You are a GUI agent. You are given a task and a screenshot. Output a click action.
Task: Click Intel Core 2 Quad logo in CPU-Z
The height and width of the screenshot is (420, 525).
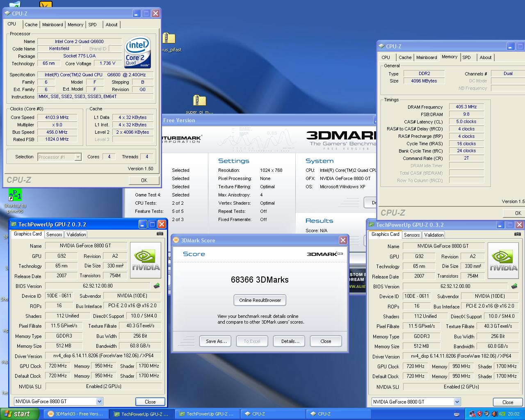[138, 52]
